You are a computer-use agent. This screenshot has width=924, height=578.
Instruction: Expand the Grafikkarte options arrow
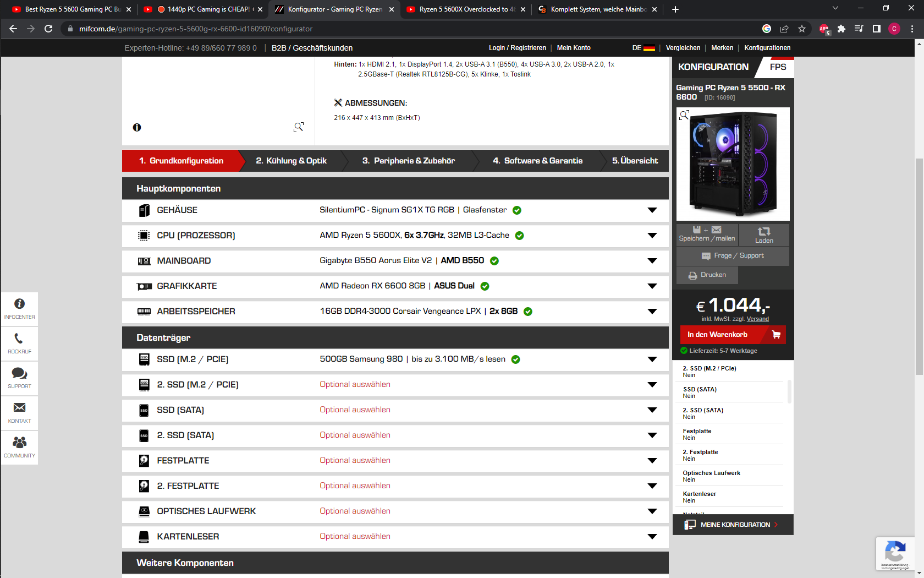tap(652, 286)
